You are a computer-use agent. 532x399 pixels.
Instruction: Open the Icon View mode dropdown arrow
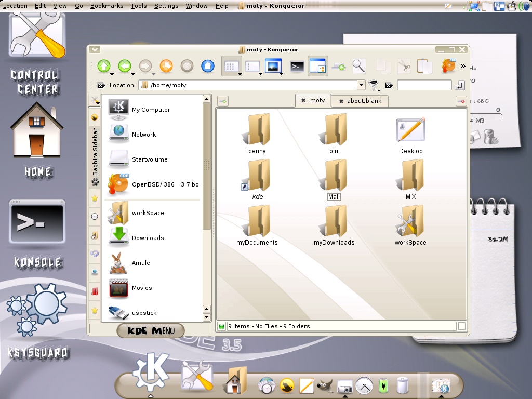click(x=240, y=74)
